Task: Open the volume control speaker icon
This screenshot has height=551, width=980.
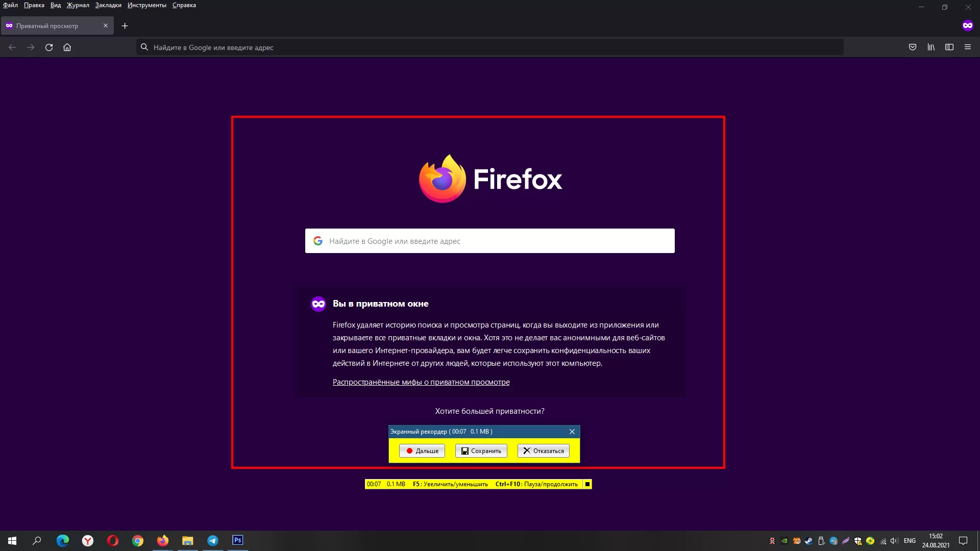Action: point(894,541)
